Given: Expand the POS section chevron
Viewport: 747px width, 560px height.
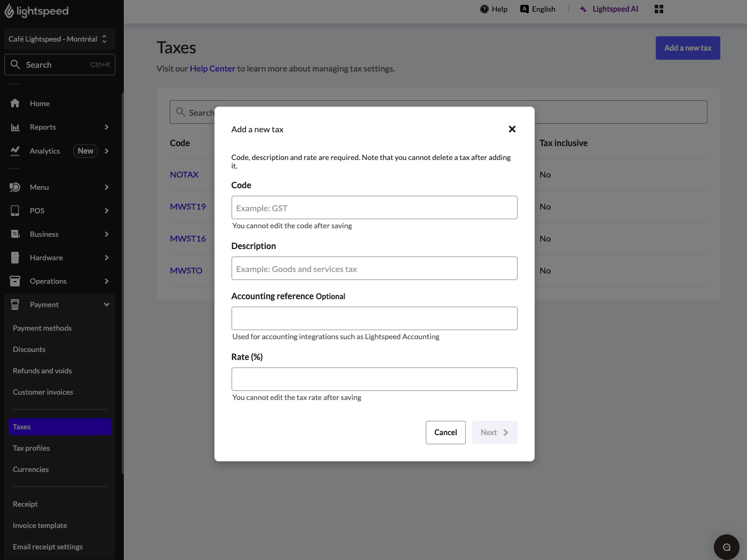Looking at the screenshot, I should click(x=107, y=211).
